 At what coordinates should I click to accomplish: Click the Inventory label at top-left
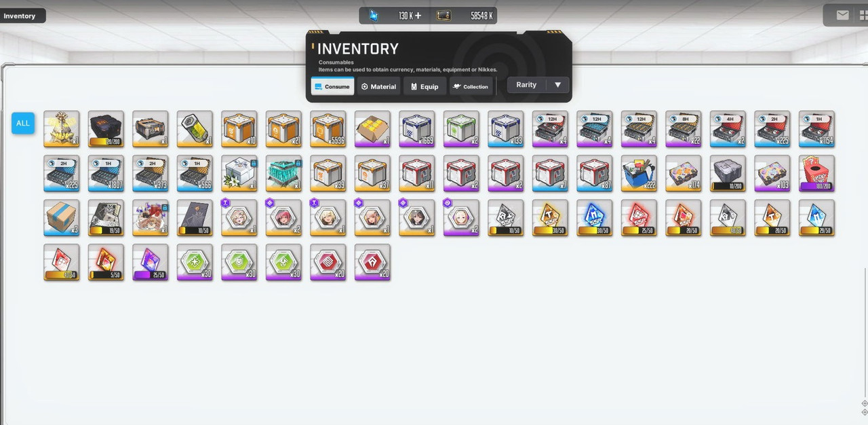pyautogui.click(x=20, y=16)
